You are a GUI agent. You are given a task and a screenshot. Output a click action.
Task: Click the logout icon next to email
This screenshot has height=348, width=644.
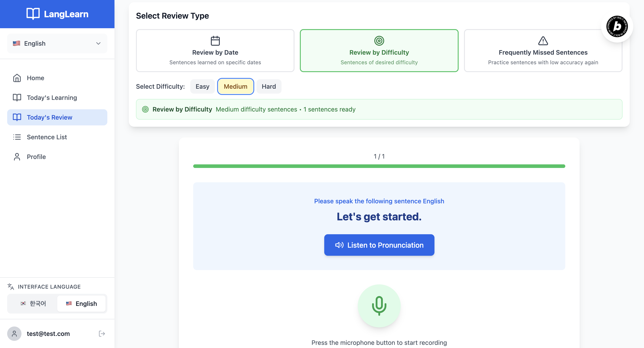pos(102,333)
